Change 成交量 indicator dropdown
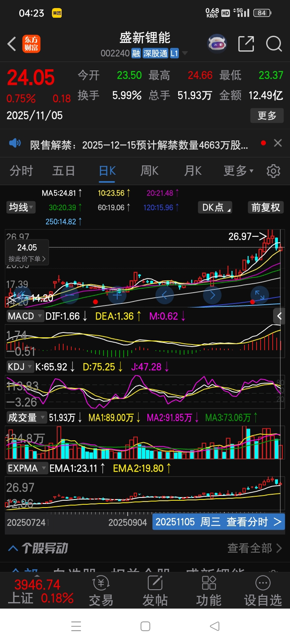Image resolution: width=290 pixels, height=644 pixels. pyautogui.click(x=27, y=417)
